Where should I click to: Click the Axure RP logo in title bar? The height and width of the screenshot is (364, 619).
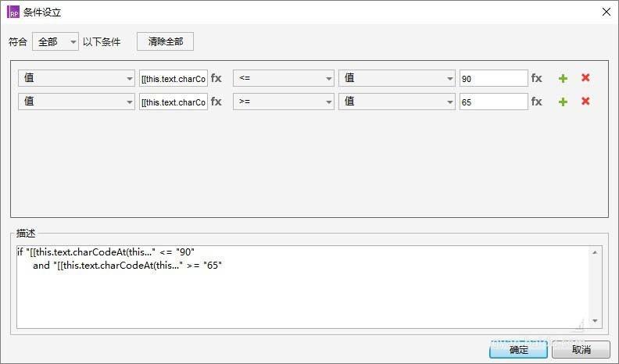[13, 12]
